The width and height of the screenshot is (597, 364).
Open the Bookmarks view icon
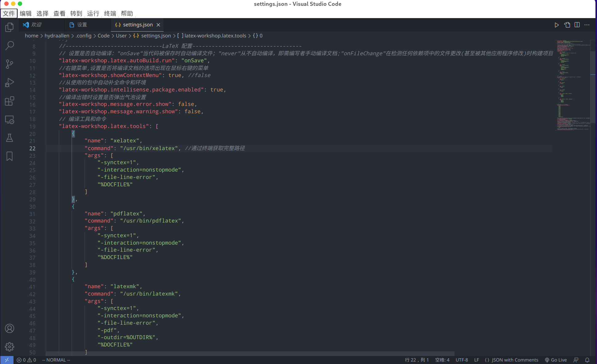pyautogui.click(x=10, y=156)
